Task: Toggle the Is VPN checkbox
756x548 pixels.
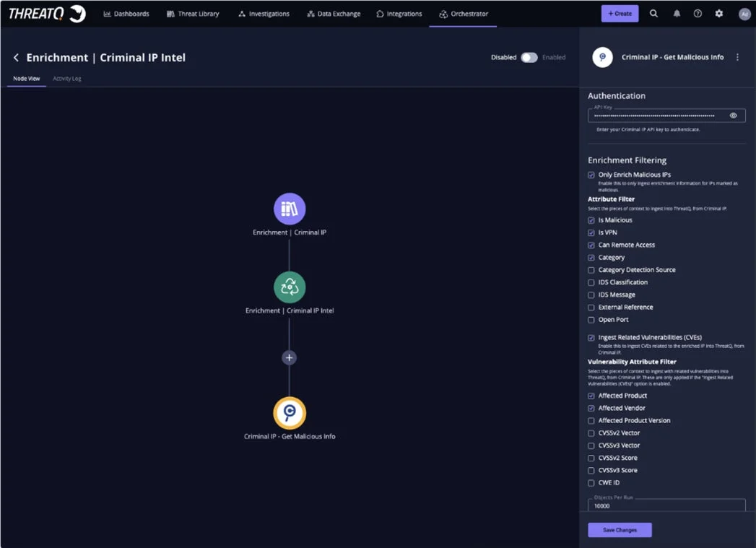Action: [591, 232]
